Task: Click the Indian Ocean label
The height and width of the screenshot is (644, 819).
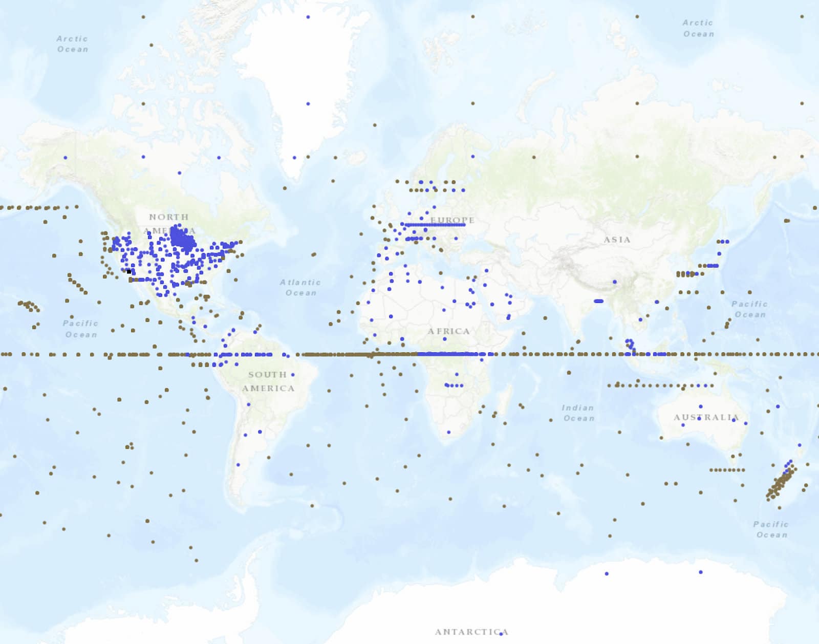Action: (x=578, y=413)
